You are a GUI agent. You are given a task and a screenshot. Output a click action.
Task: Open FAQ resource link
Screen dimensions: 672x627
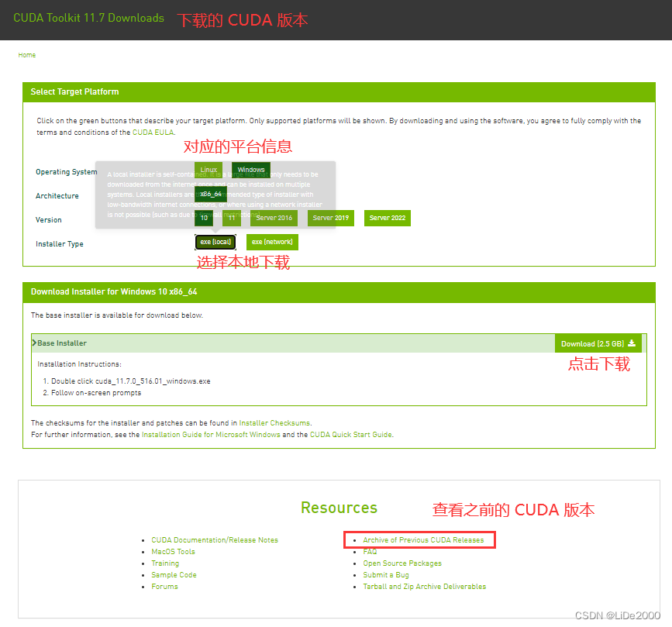pos(370,552)
